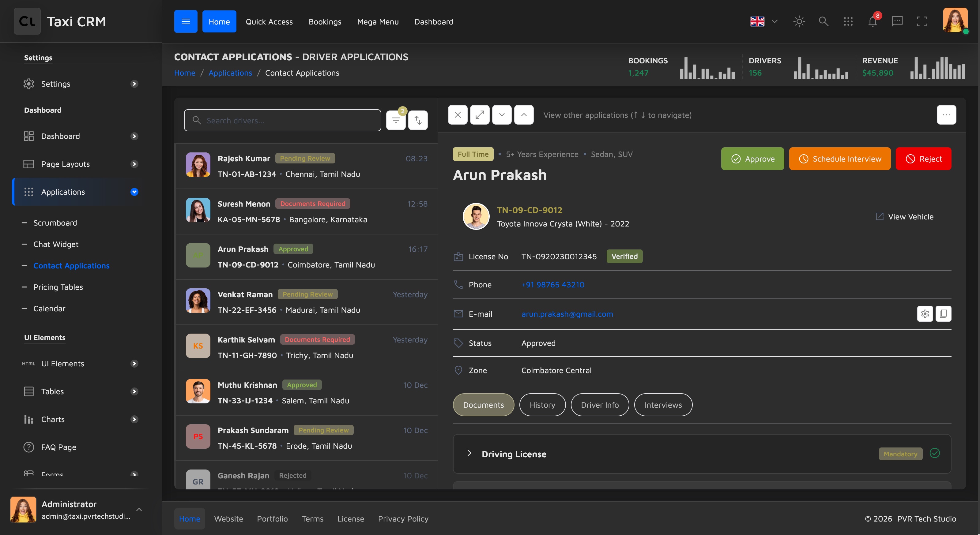Open the apps grid icon in header
The width and height of the screenshot is (980, 535).
tap(848, 21)
